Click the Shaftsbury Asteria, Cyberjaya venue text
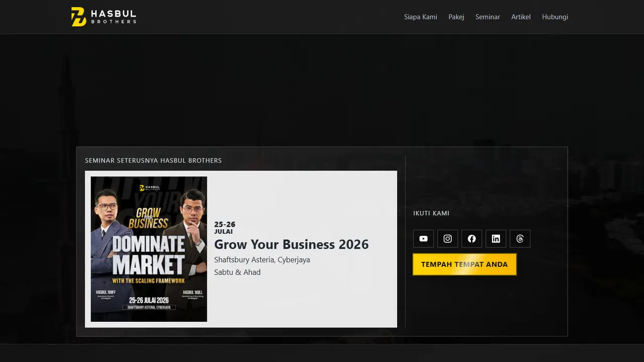The height and width of the screenshot is (362, 644). point(262,260)
